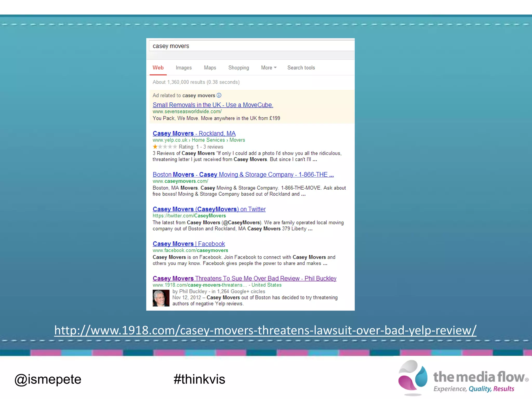Open Search tools options
Screen dimensions: 532x399
[x=301, y=68]
